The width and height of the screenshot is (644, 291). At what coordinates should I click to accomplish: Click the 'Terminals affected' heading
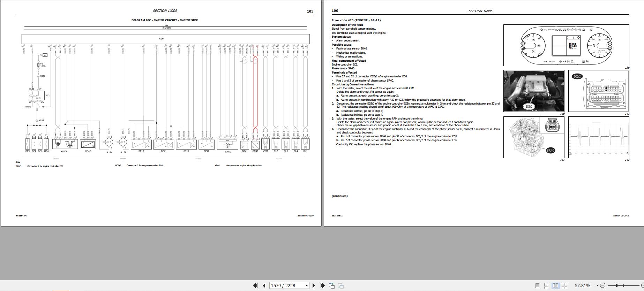[344, 72]
